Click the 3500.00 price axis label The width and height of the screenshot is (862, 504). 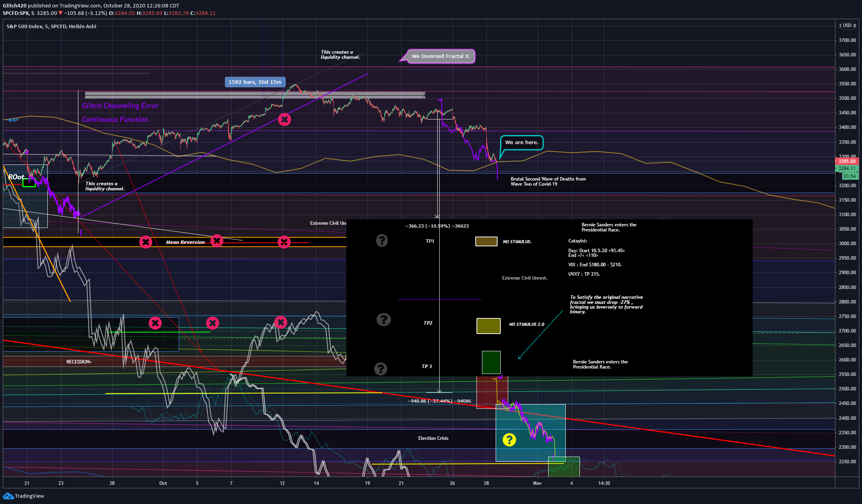(x=847, y=98)
